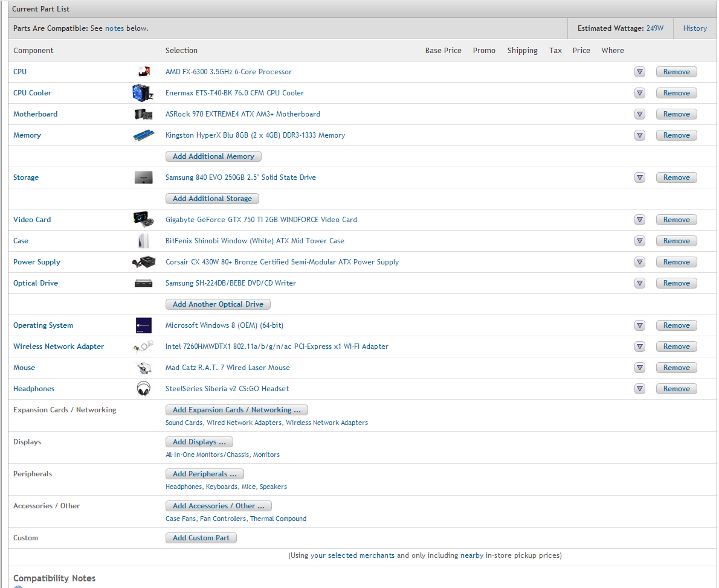Remove the Samsung SH-224DB optical drive
Image resolution: width=719 pixels, height=588 pixels.
[676, 283]
